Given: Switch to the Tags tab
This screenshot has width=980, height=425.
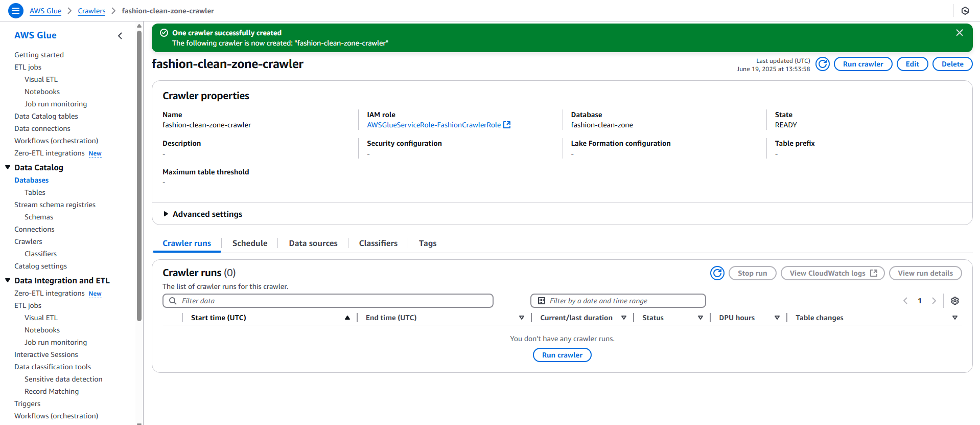Looking at the screenshot, I should 428,243.
